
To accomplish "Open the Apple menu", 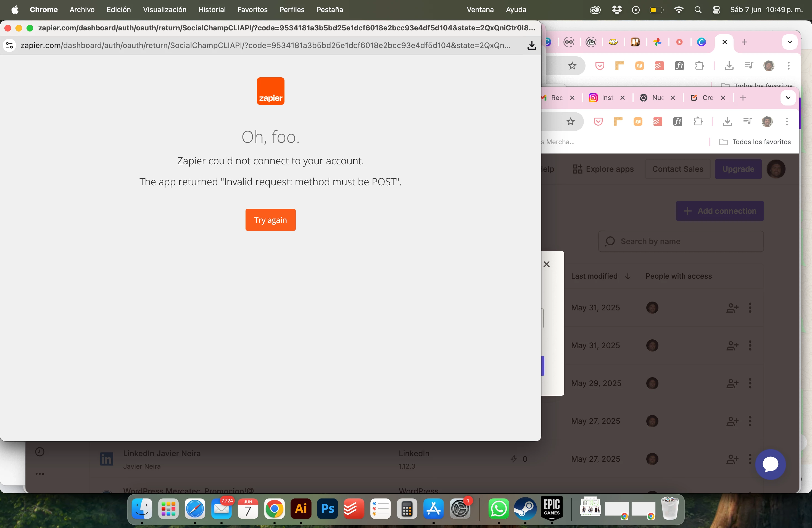I will (15, 10).
